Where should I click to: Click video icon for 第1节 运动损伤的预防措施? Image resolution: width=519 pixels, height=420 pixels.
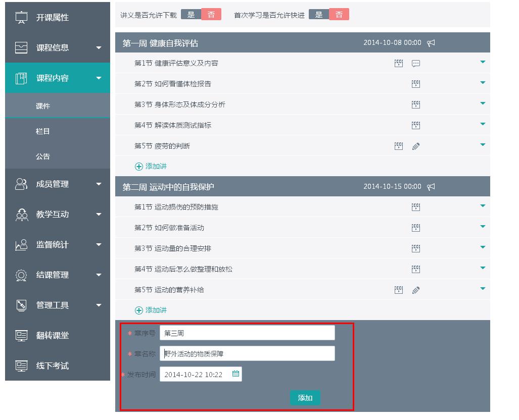(x=416, y=207)
